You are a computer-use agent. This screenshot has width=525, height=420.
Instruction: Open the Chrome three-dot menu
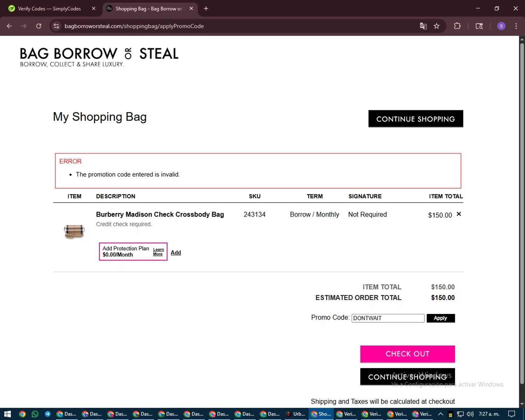[x=516, y=26]
